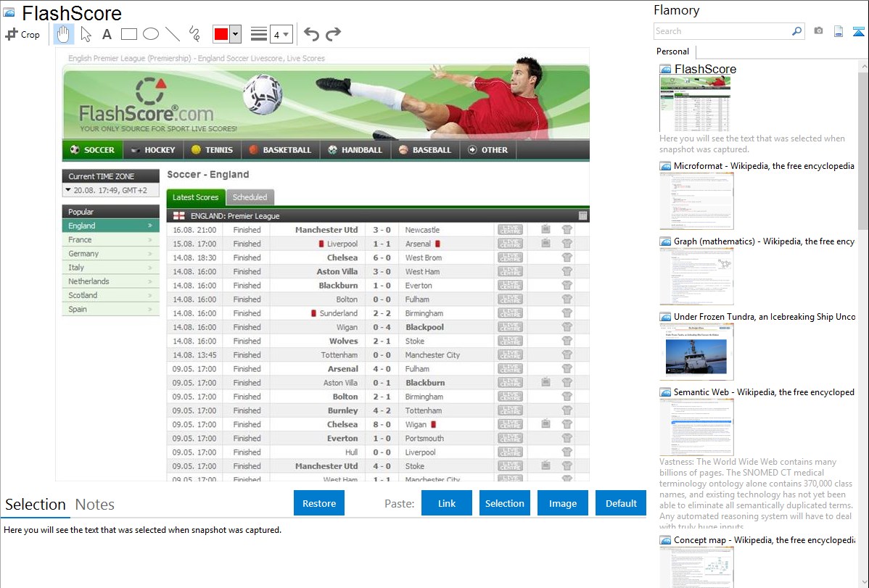Open the BASKETBALL menu item
This screenshot has height=588, width=869.
click(280, 149)
